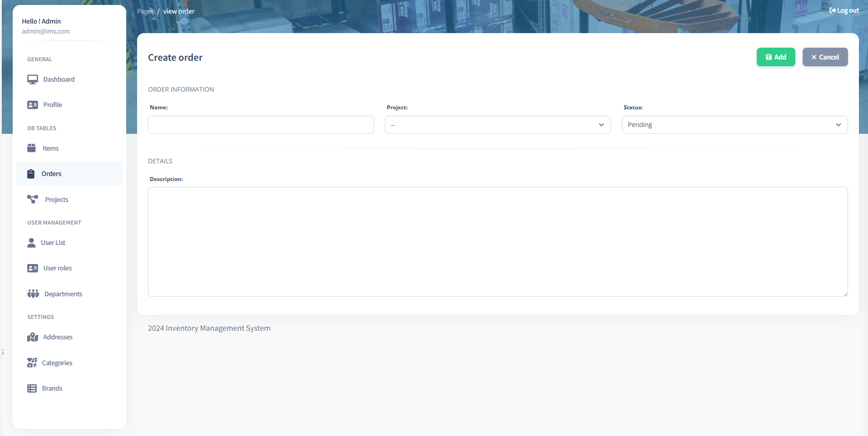Click the User List person icon
This screenshot has height=436, width=868.
point(31,243)
